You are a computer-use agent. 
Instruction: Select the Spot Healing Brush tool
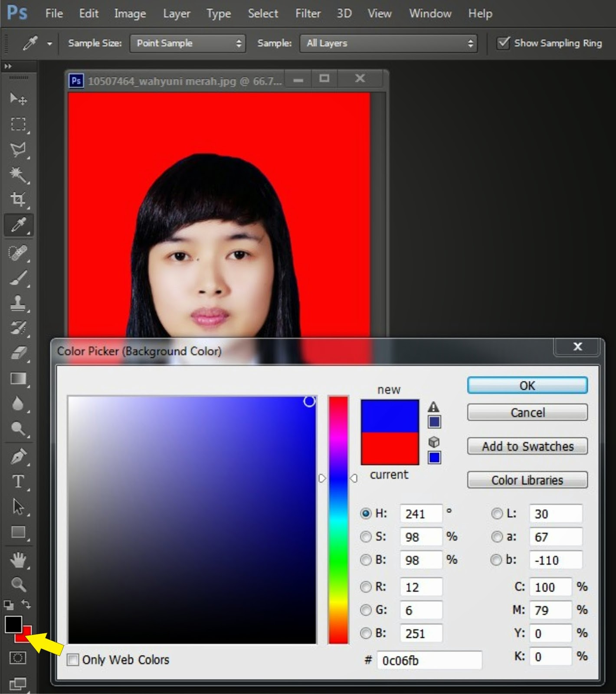[x=18, y=252]
